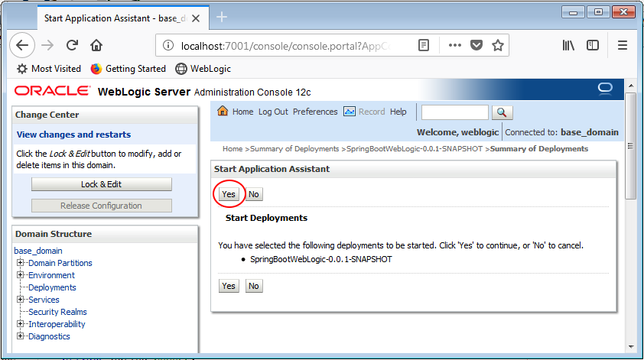
Task: Open Diagnostics link in tree
Action: pyautogui.click(x=49, y=336)
